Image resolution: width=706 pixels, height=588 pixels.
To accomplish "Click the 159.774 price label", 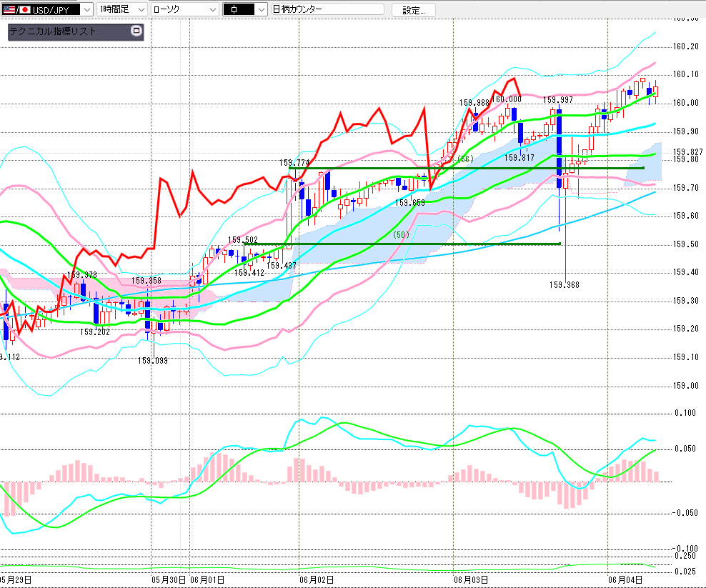I will [294, 163].
